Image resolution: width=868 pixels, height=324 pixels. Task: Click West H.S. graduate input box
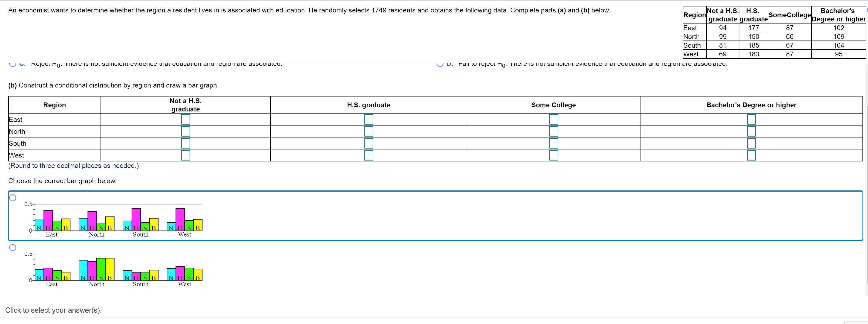(x=369, y=155)
